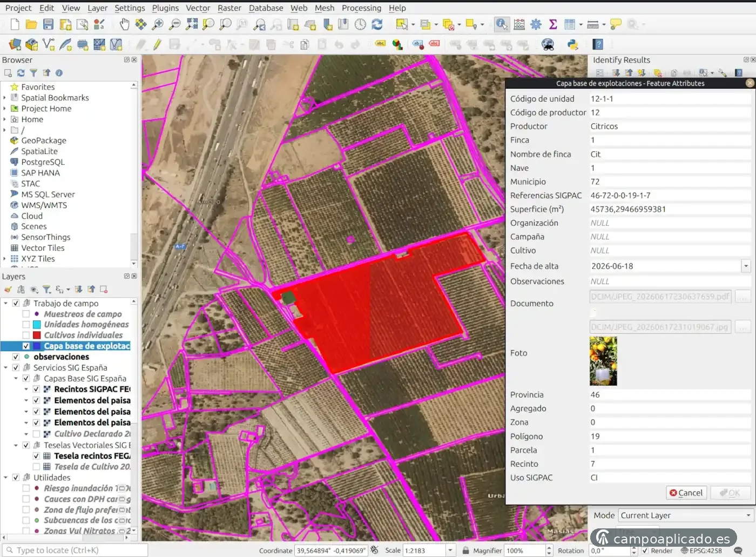Click the Cultivos individuales red color swatch

coord(37,335)
